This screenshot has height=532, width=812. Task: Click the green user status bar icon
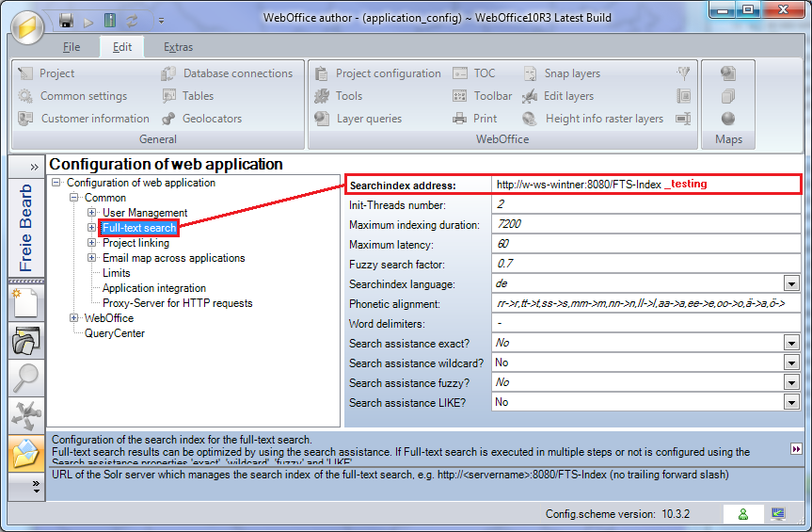(x=743, y=514)
